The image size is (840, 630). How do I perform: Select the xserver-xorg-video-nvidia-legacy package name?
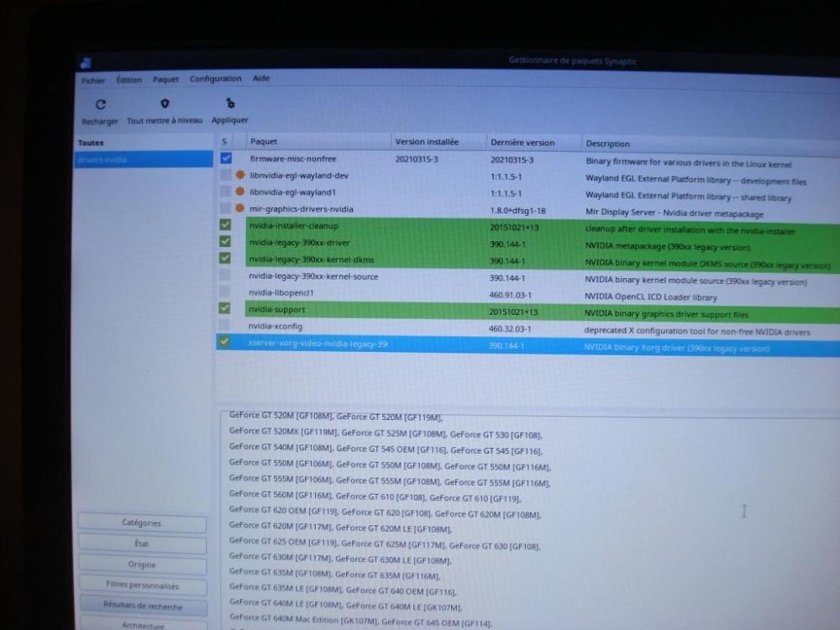318,344
